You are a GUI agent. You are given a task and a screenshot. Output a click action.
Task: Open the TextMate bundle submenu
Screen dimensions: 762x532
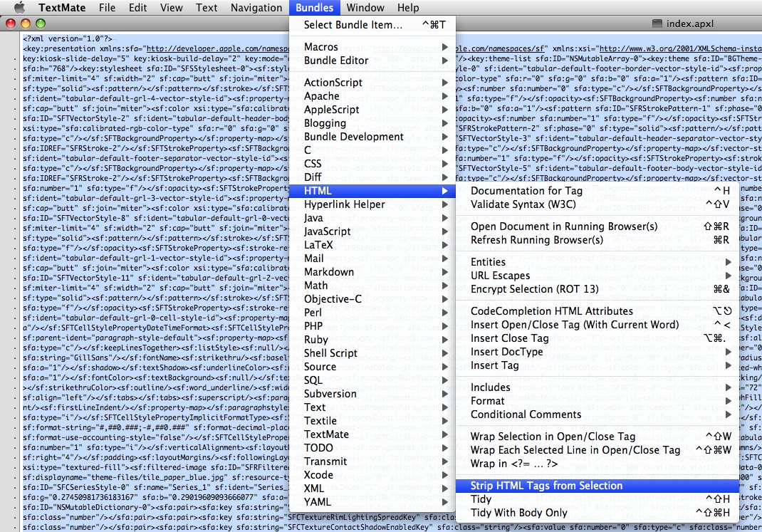tap(372, 435)
